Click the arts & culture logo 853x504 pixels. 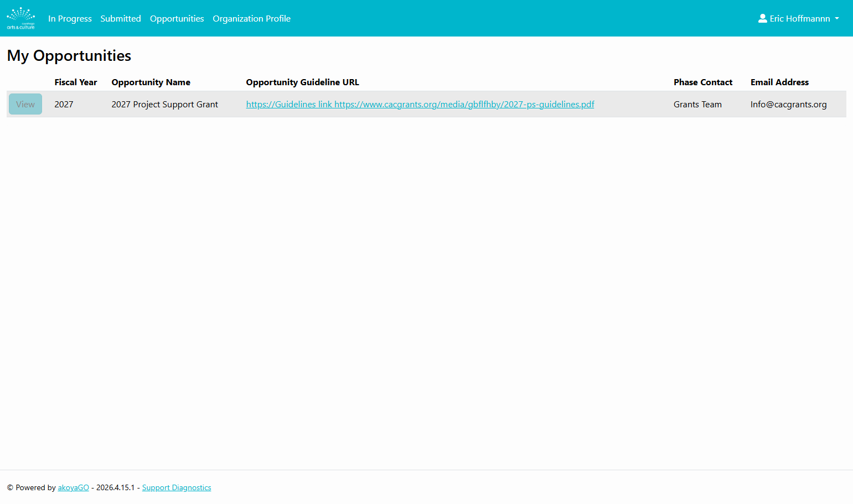click(x=21, y=18)
